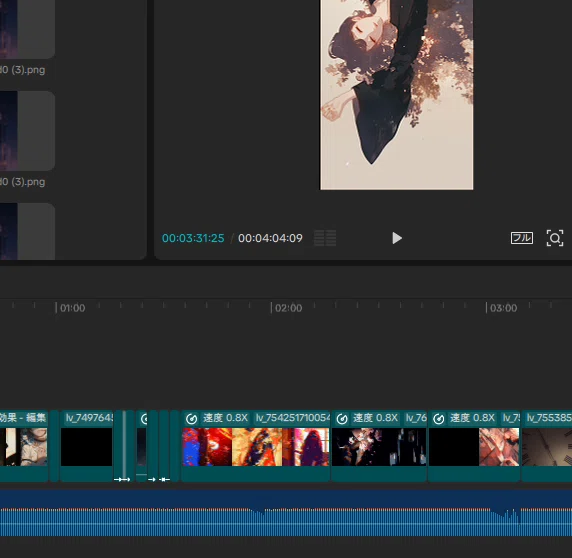Image resolution: width=572 pixels, height=558 pixels.
Task: Click 速度 0.8X label on lv_76 clip
Action: [x=375, y=418]
